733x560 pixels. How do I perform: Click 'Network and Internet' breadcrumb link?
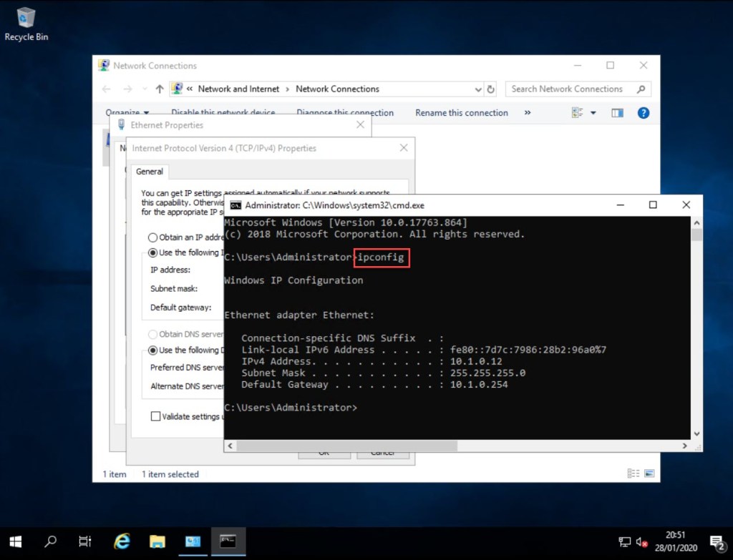tap(238, 89)
